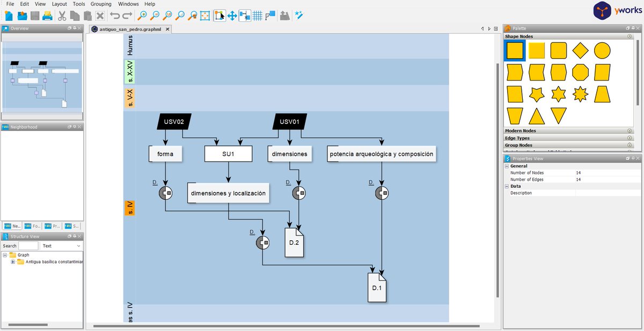Open the layout morph icon before the wand
This screenshot has height=331, width=644.
click(284, 16)
